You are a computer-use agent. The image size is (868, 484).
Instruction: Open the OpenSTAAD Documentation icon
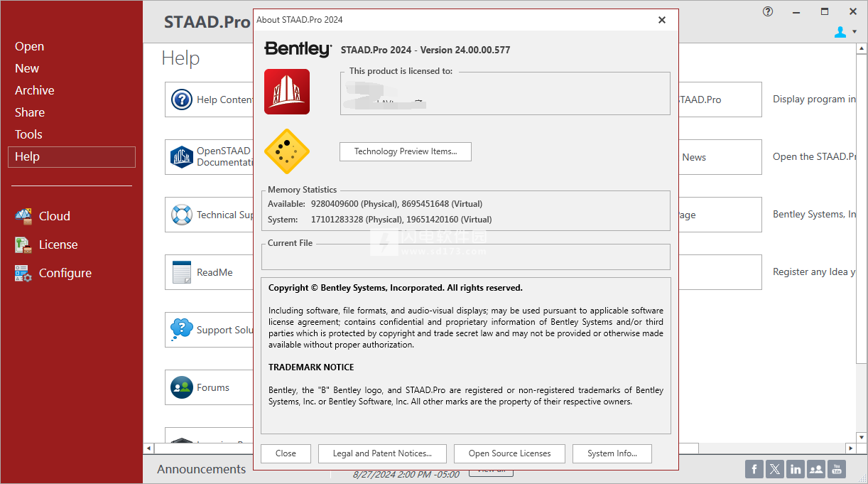(182, 156)
